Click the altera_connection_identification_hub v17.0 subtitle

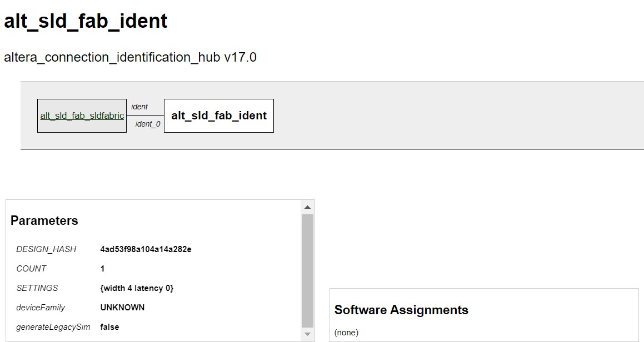coord(130,57)
